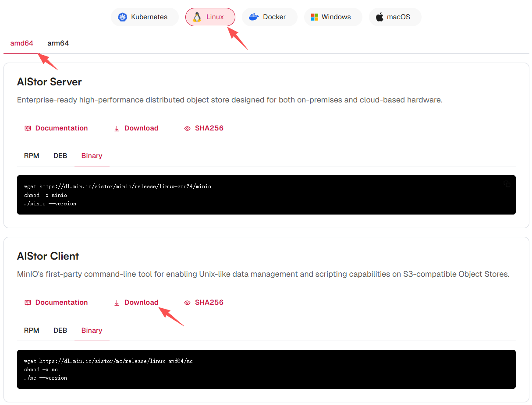Click the Windows logo icon
The height and width of the screenshot is (405, 532).
click(314, 17)
